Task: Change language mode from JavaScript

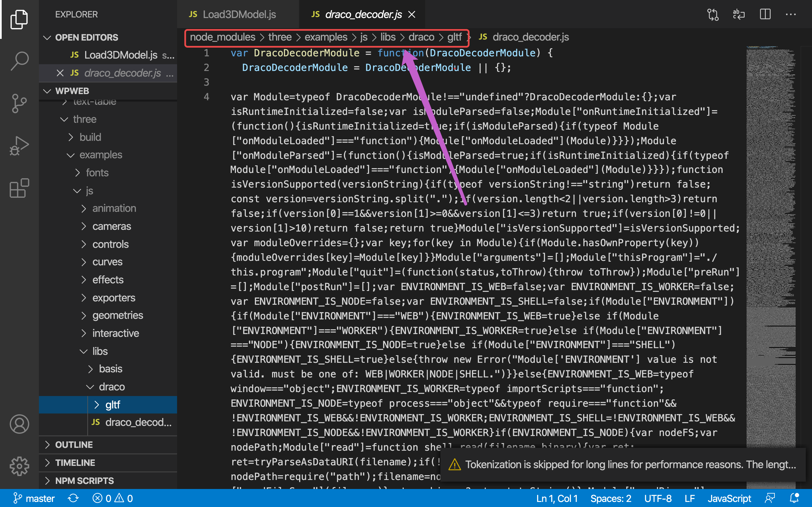Action: pyautogui.click(x=729, y=498)
